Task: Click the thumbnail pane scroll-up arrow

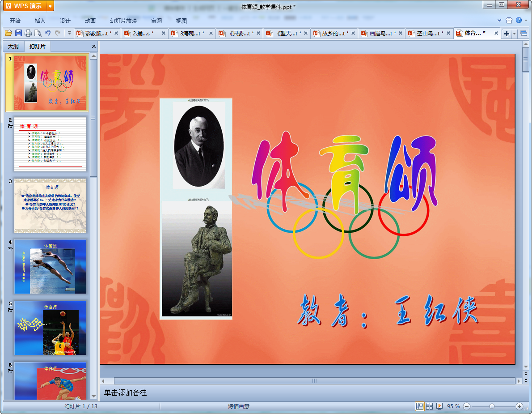Action: 93,55
